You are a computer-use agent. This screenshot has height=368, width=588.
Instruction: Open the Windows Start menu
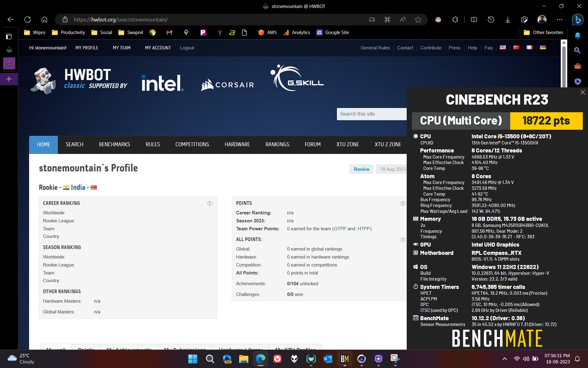pos(193,358)
